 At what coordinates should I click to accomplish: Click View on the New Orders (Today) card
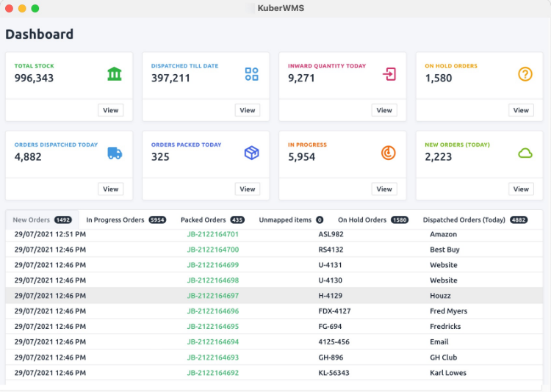click(521, 189)
